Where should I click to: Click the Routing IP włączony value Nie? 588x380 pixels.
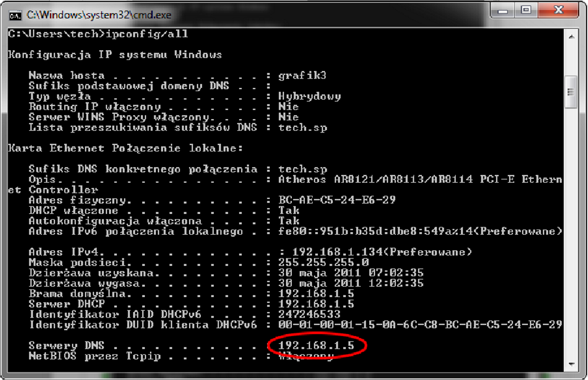[289, 107]
